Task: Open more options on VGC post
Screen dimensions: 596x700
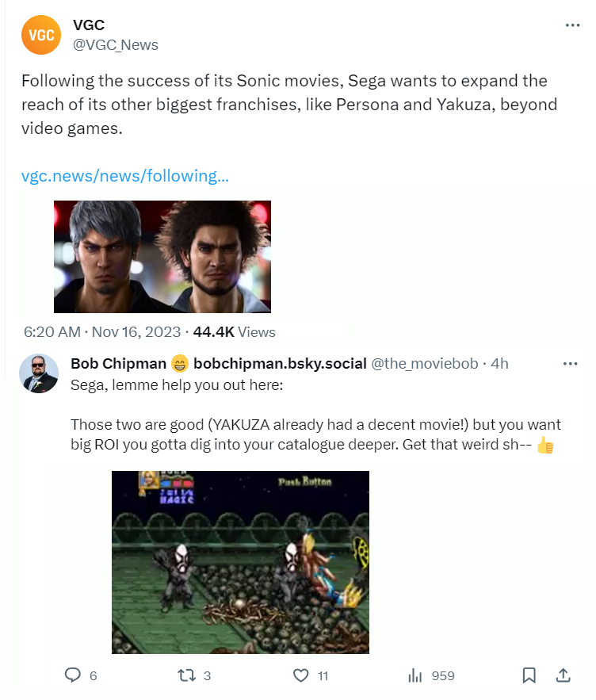Action: pyautogui.click(x=572, y=25)
